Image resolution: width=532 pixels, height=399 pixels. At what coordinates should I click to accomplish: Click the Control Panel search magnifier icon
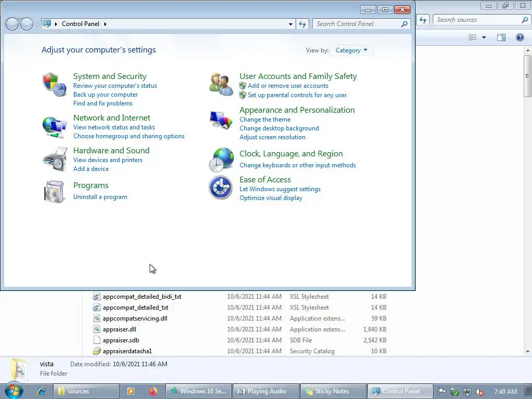click(404, 24)
